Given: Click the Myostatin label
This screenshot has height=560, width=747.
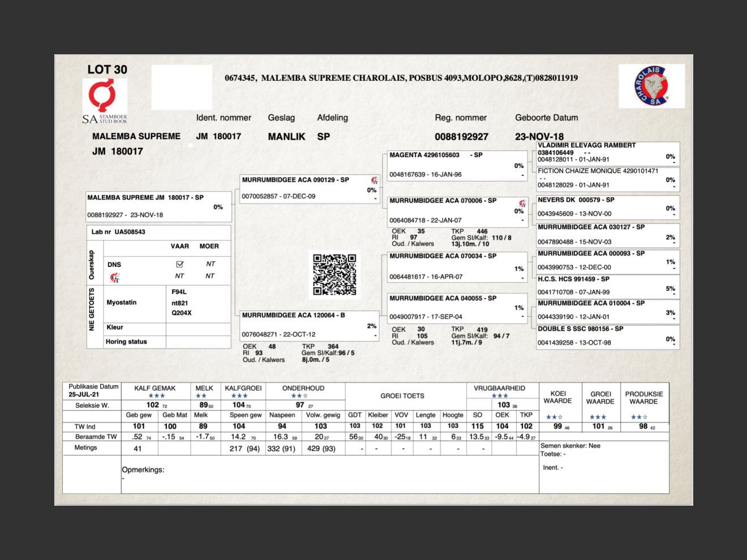Looking at the screenshot, I should pos(122,303).
